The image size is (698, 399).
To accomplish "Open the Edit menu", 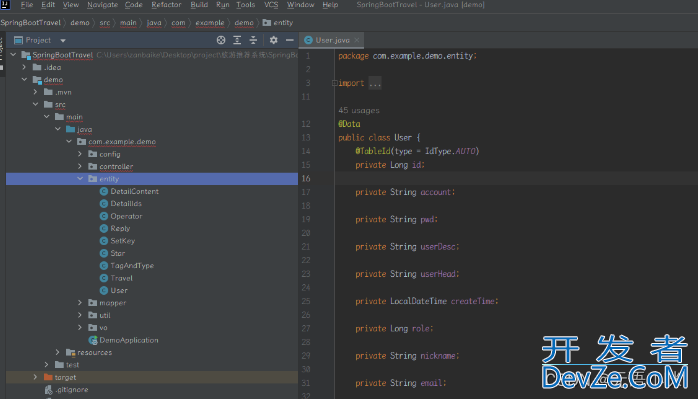I will tap(48, 5).
